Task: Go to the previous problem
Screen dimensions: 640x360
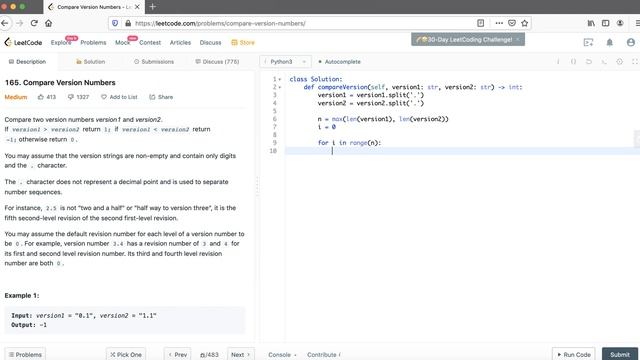Action: [178, 354]
